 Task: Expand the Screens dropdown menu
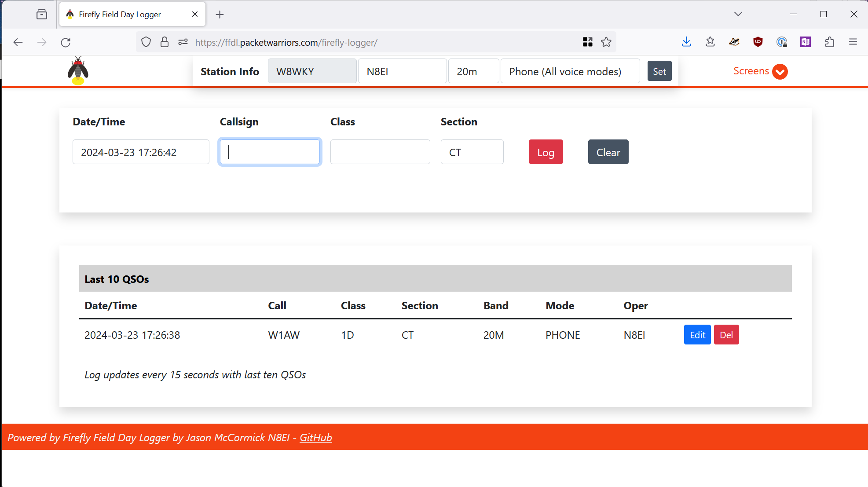pyautogui.click(x=760, y=71)
